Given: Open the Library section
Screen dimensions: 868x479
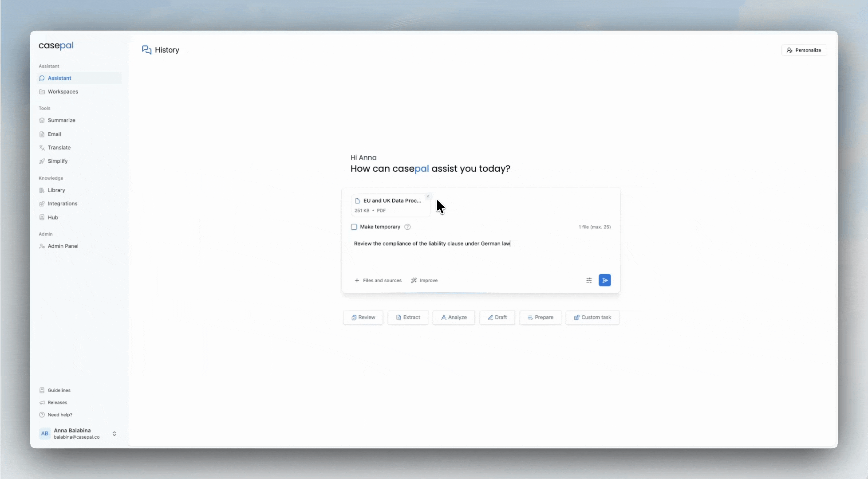Looking at the screenshot, I should (56, 190).
